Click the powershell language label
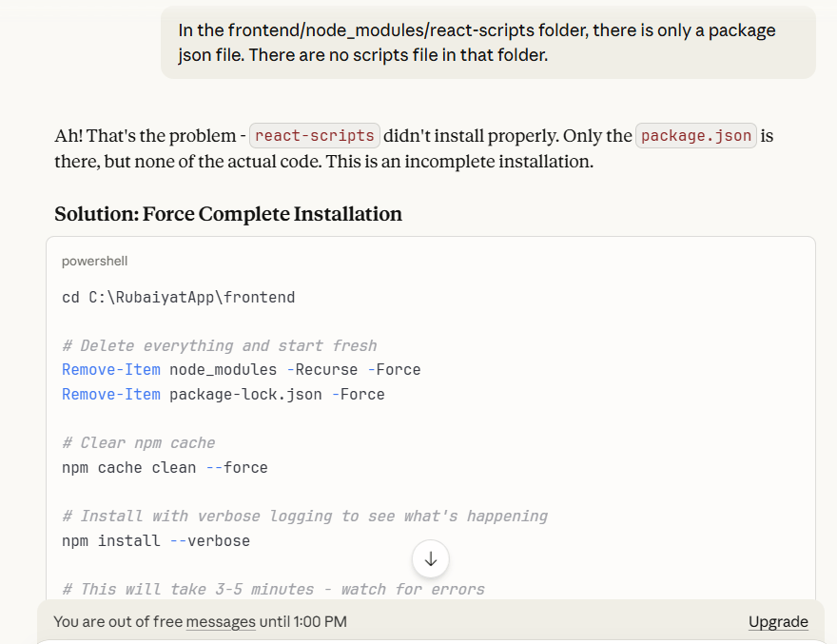Screen dimensions: 837x644 (94, 261)
